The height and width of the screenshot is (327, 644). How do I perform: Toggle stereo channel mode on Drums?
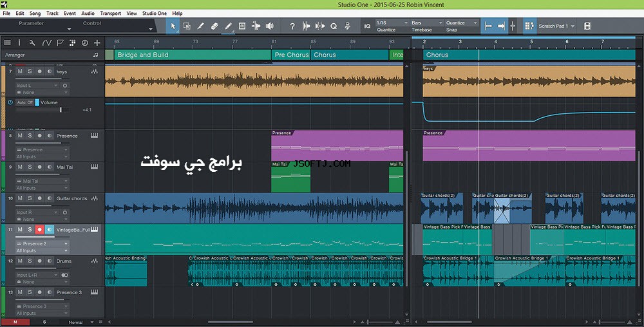[64, 276]
